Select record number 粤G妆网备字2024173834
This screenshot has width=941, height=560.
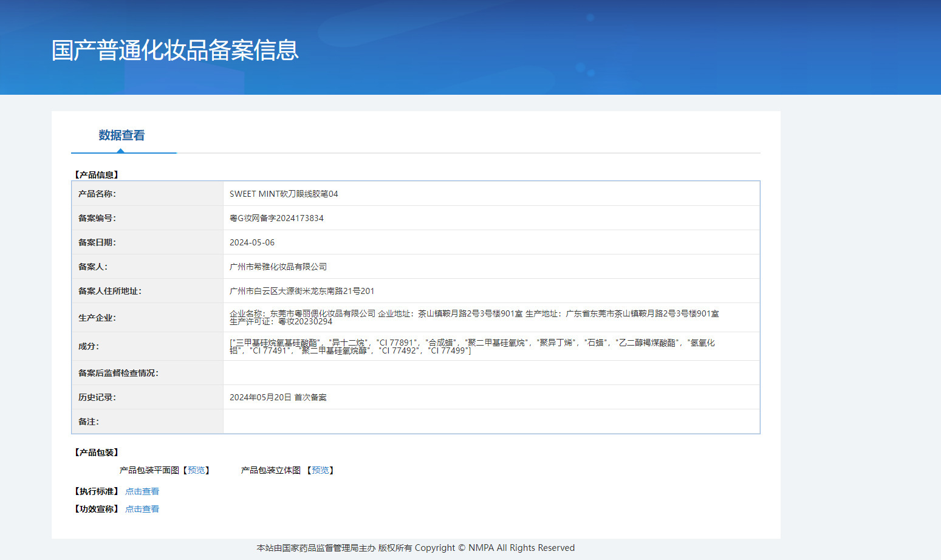pos(276,218)
